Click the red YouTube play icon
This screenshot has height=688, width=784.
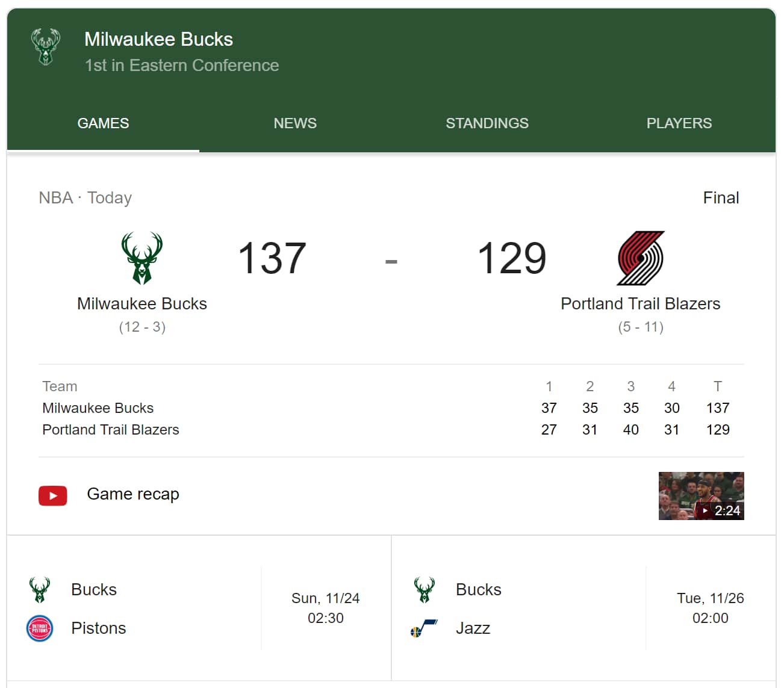click(x=53, y=495)
